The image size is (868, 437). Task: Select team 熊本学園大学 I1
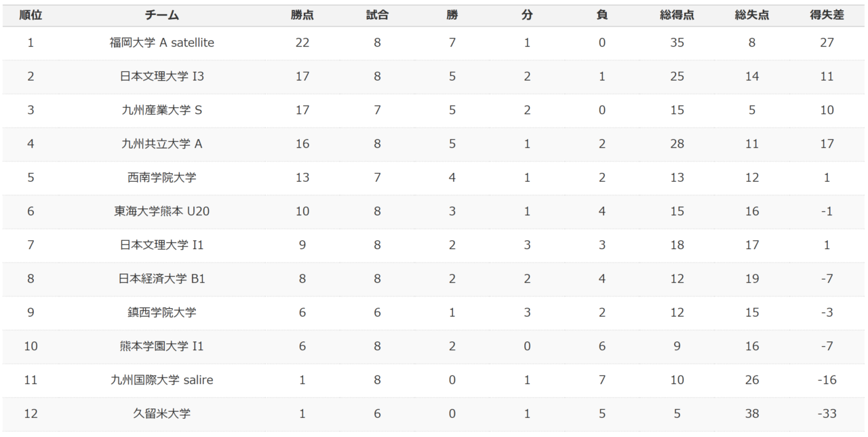coord(162,346)
